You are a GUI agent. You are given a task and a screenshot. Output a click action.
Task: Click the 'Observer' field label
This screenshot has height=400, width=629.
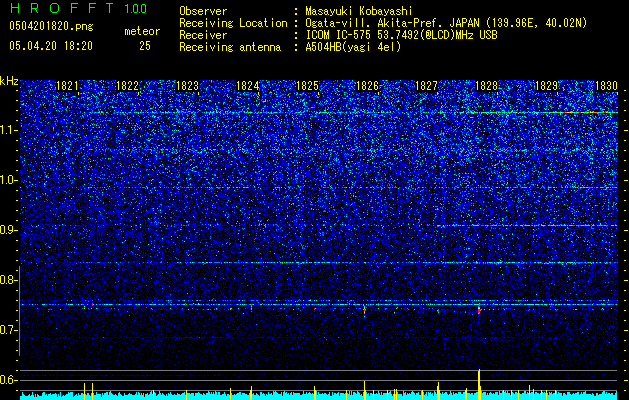click(203, 11)
